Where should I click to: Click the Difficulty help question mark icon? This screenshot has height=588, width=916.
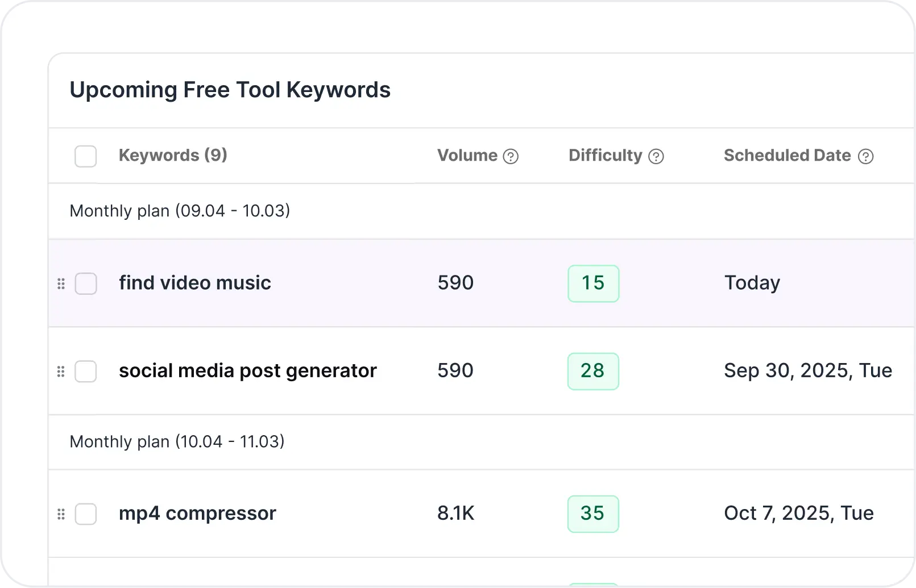pos(656,156)
